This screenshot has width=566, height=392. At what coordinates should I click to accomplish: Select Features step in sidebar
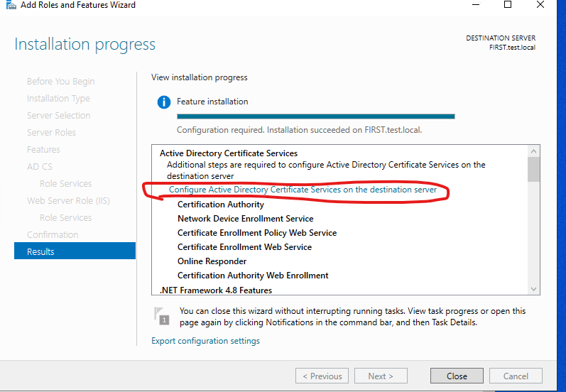pos(43,149)
